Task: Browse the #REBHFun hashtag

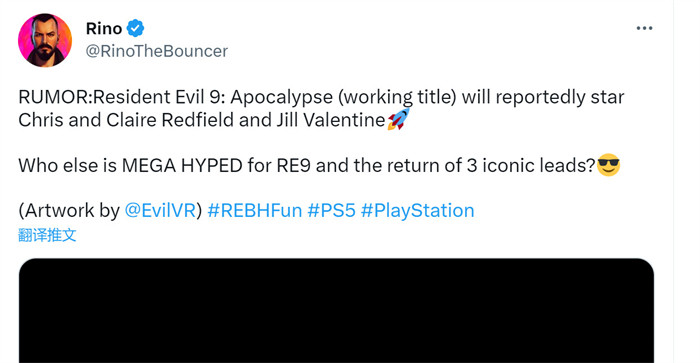Action: (255, 210)
